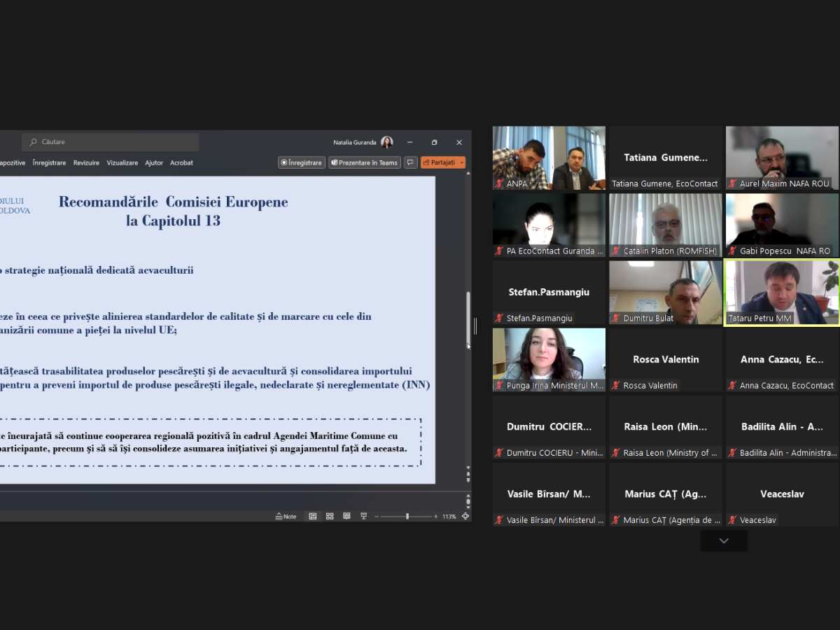The image size is (840, 630).
Task: Click the muted mic icon beside Punga Irina label
Action: 500,385
